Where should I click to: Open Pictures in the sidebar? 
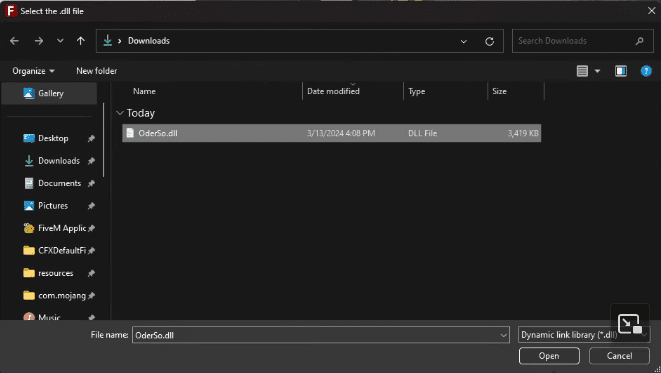coord(53,206)
